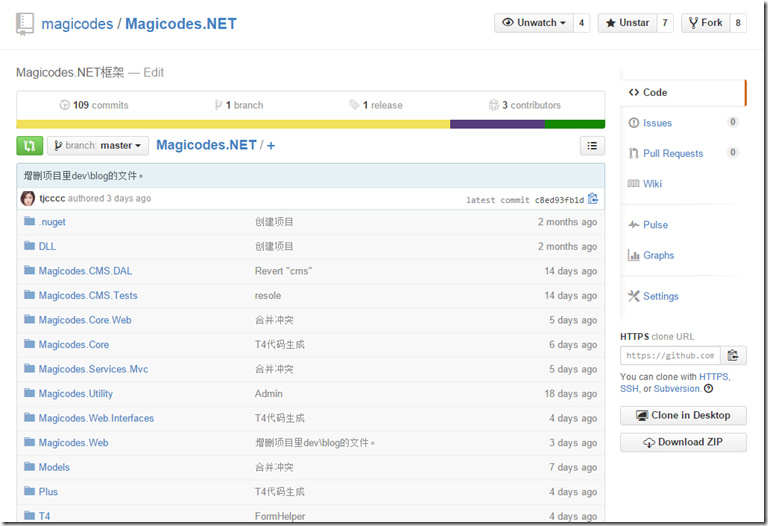Click Download ZIP button
Screen dimensions: 768x526
pyautogui.click(x=683, y=442)
